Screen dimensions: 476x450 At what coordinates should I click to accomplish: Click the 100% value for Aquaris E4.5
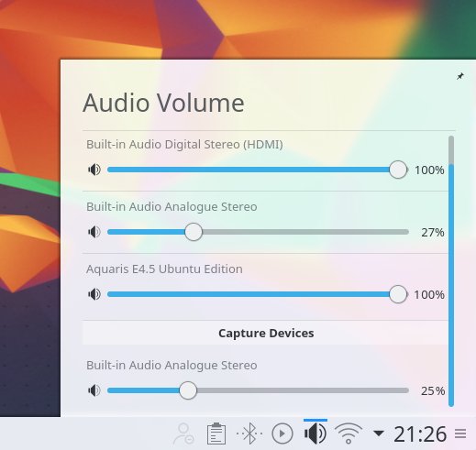click(x=429, y=295)
